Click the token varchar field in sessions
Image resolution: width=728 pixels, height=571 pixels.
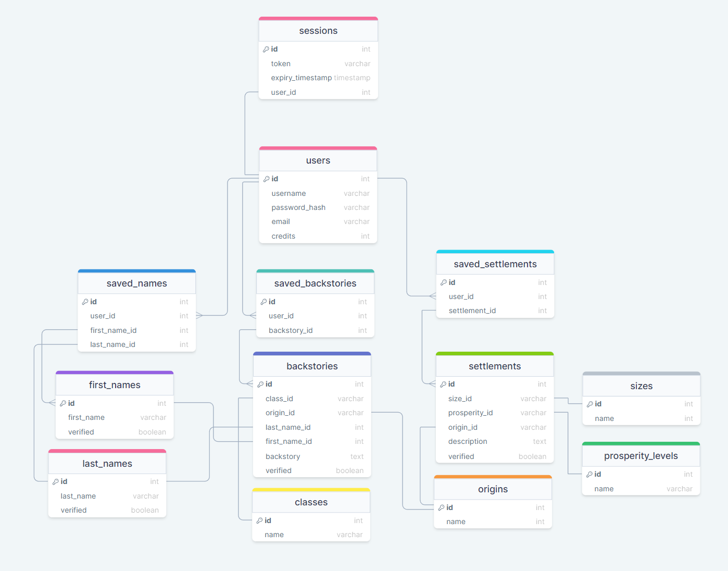pos(281,63)
